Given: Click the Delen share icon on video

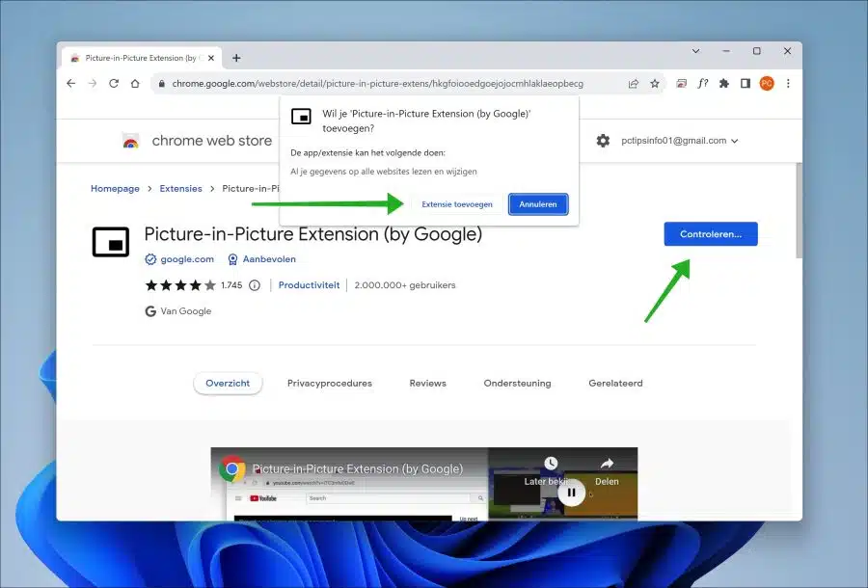Looking at the screenshot, I should click(607, 463).
